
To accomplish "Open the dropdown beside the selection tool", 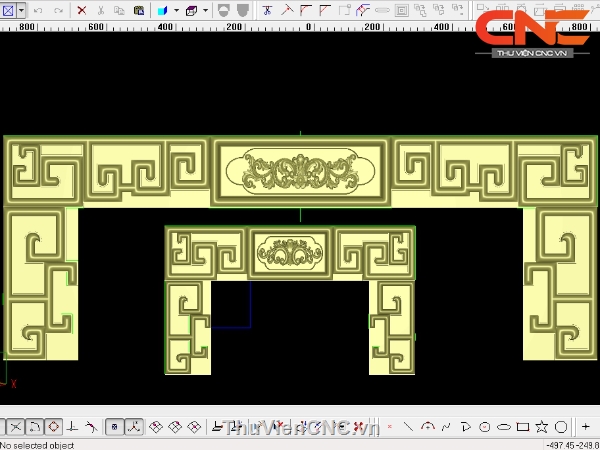I will point(19,11).
